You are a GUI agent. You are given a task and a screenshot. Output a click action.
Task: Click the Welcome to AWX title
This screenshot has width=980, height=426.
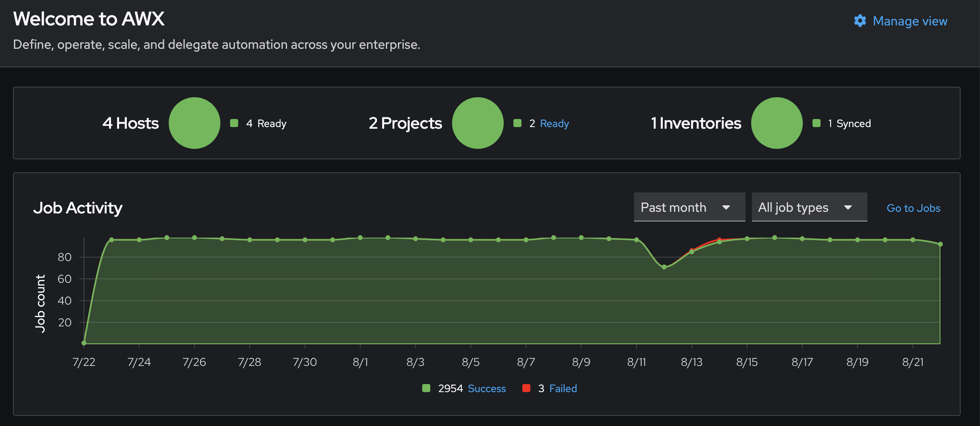(x=89, y=19)
